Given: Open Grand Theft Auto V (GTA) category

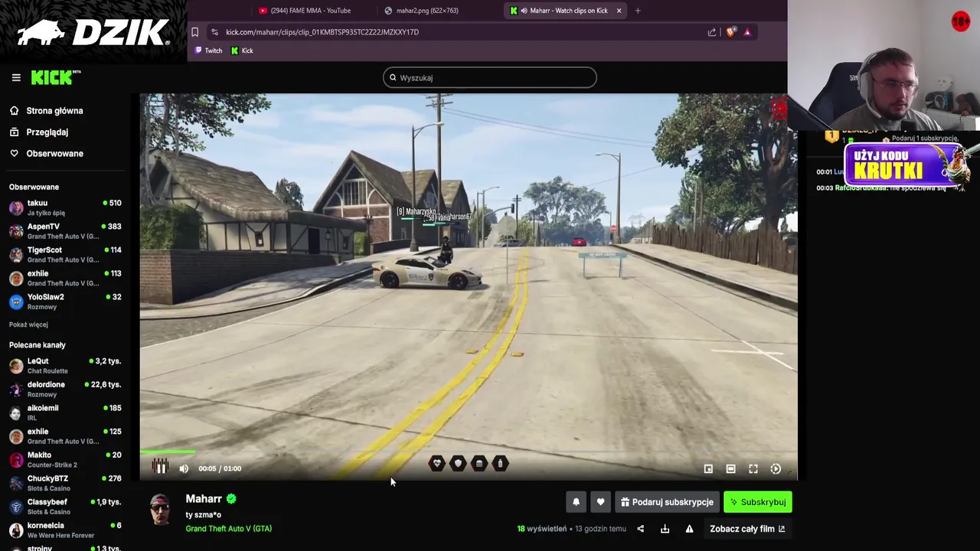Looking at the screenshot, I should pos(228,529).
